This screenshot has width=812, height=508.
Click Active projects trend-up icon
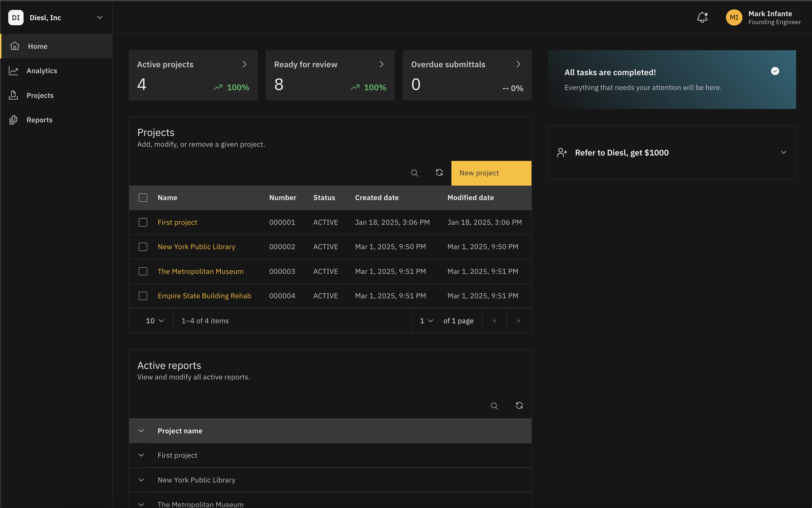click(218, 87)
